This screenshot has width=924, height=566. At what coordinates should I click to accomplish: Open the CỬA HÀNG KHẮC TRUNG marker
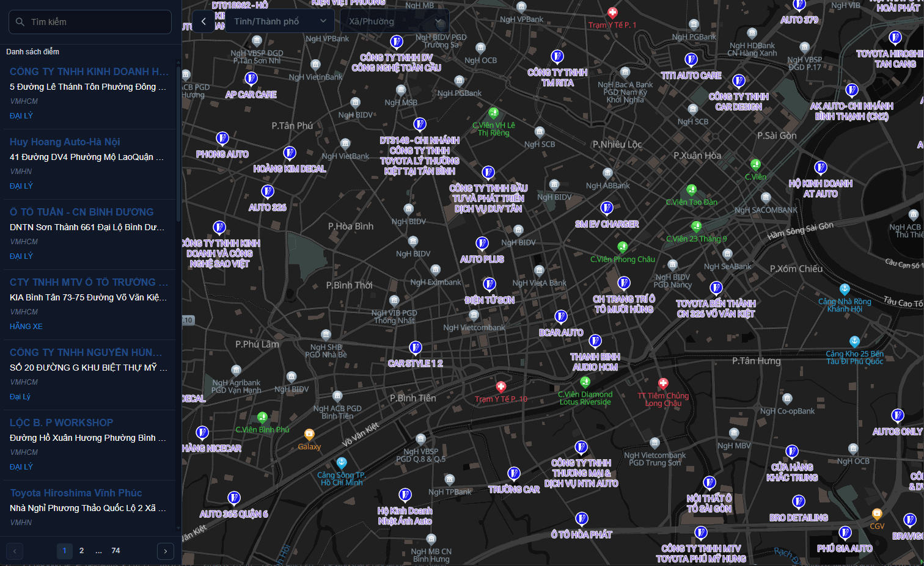pos(792,452)
